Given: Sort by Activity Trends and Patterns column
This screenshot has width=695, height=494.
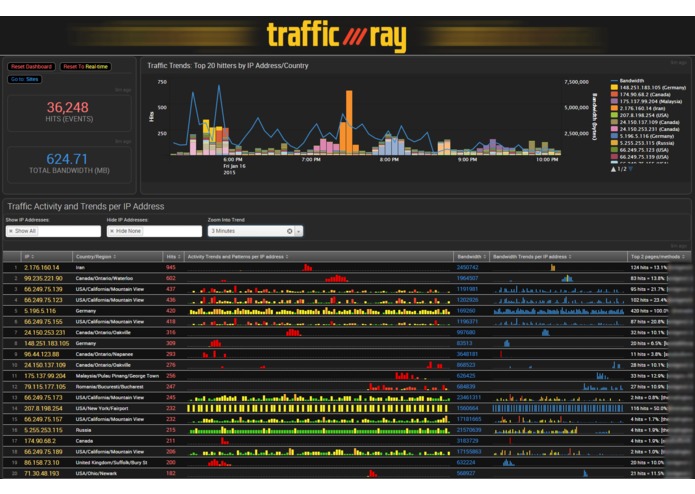Looking at the screenshot, I should pos(319,257).
